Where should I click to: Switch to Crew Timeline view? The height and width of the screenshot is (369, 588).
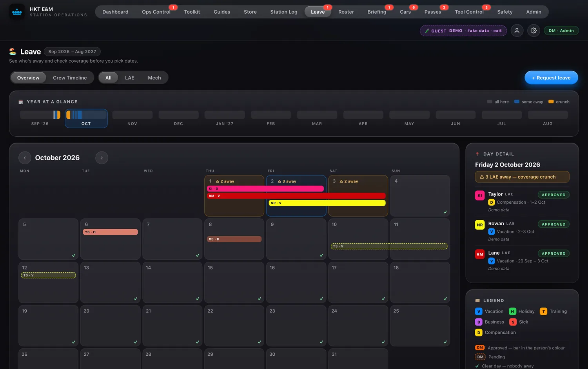[70, 78]
